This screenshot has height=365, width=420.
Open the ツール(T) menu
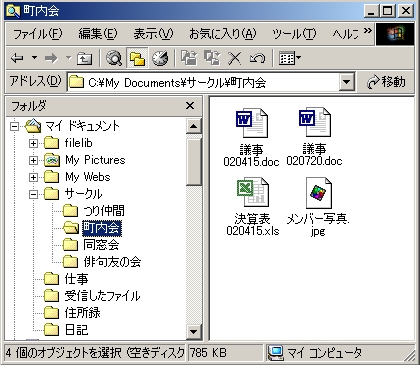click(294, 34)
